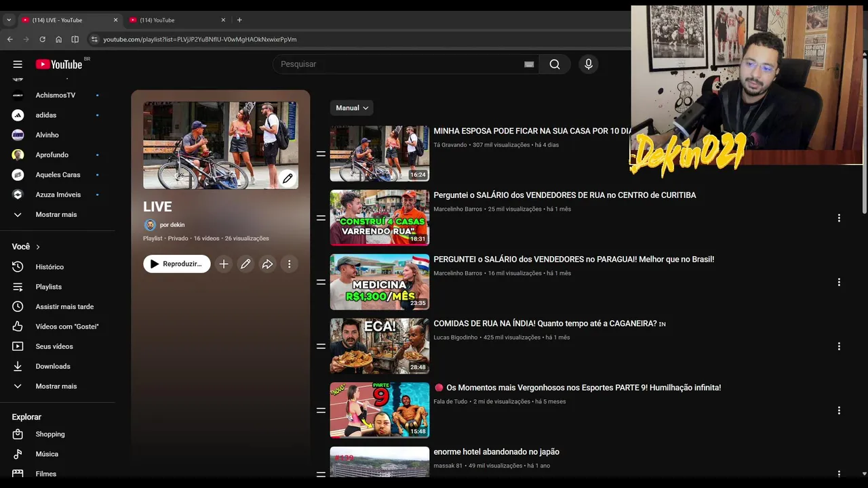Edit playlist with the pencil button below title
The image size is (868, 488).
coord(245,264)
